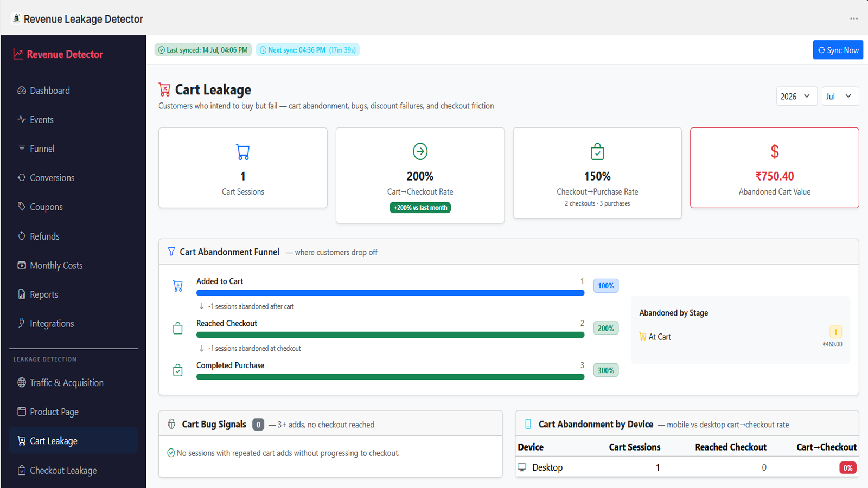Click the '-1 sessions abandoned after cart' text
Screen dimensions: 868x488
click(251, 306)
